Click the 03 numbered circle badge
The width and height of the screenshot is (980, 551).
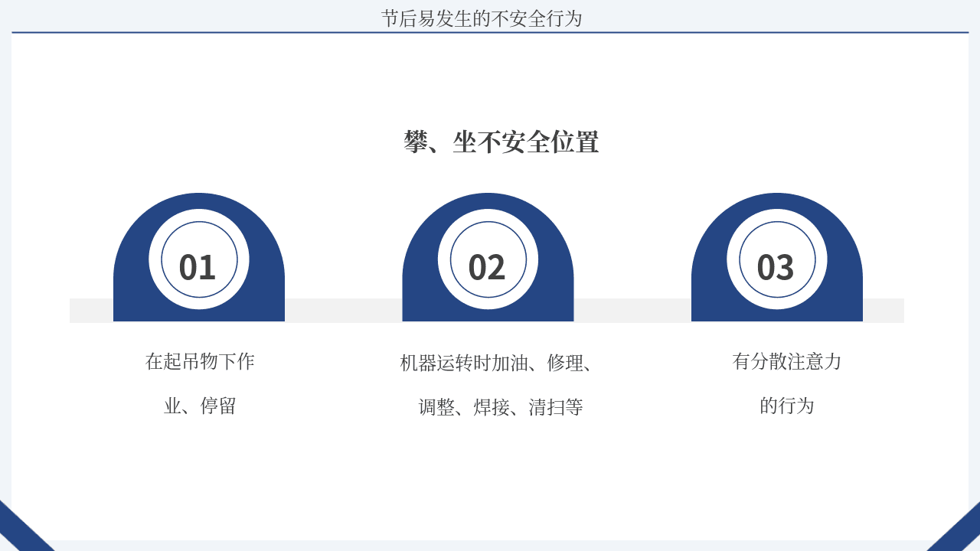pos(777,259)
